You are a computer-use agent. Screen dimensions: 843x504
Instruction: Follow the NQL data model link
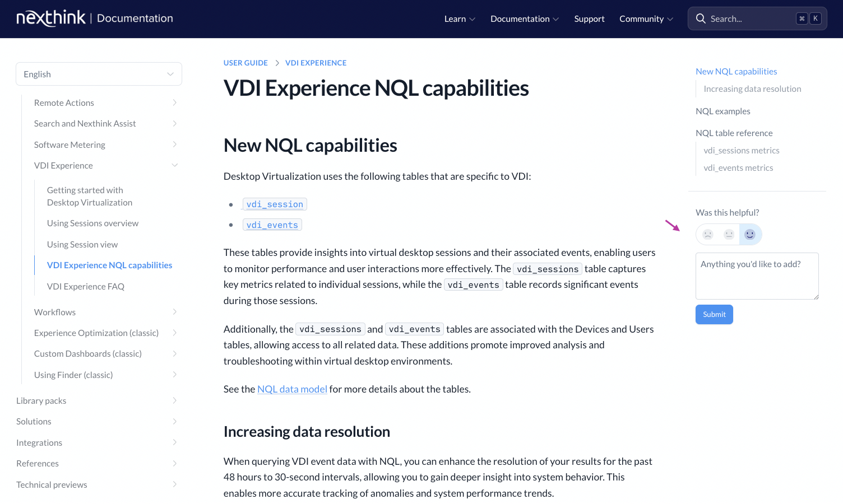tap(292, 389)
